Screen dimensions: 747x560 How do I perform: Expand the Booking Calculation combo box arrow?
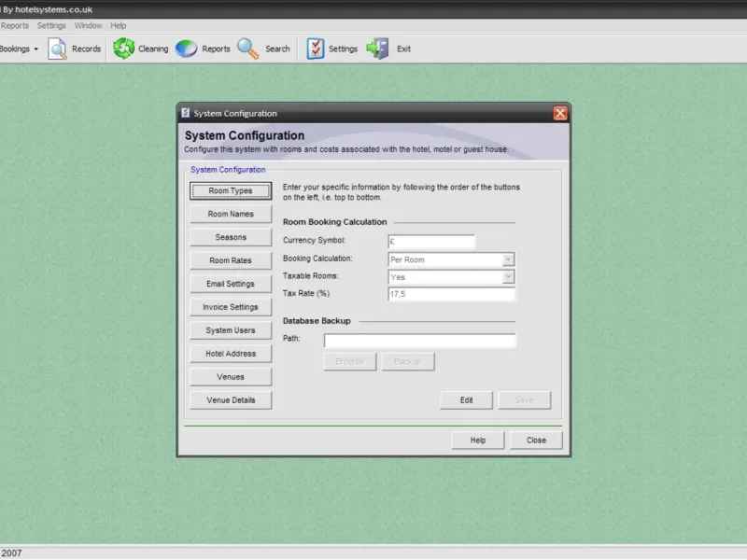pyautogui.click(x=508, y=259)
